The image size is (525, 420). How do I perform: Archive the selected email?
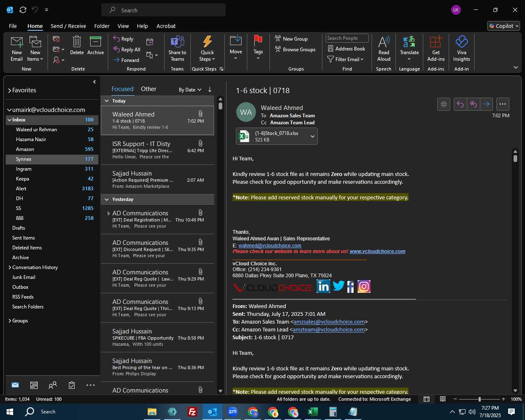click(96, 46)
